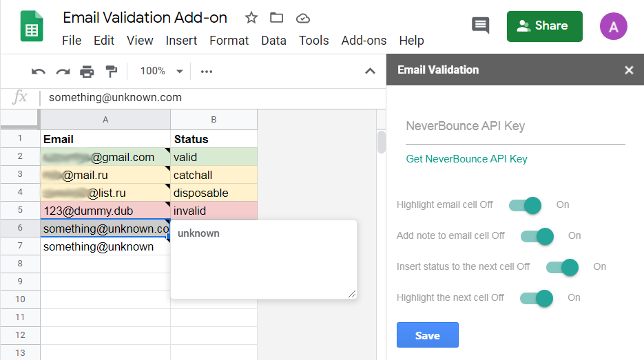
Task: Toggle the Highlight the next cell slider
Action: point(537,297)
